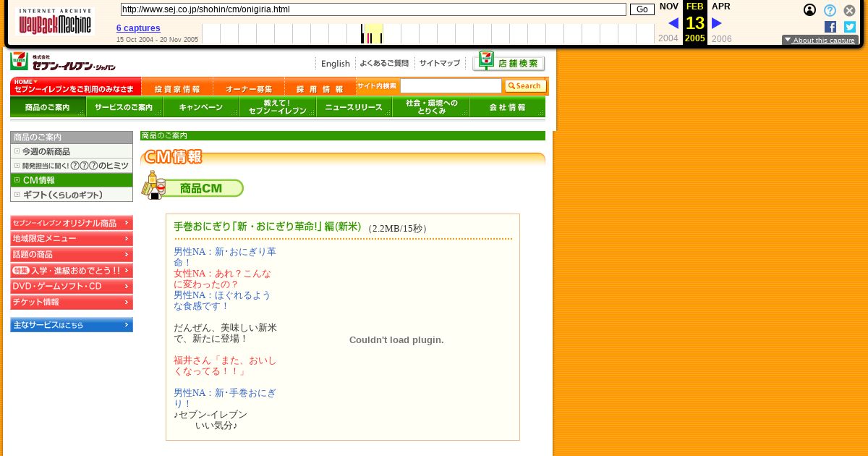
Task: Click the orange Search button
Action: (525, 86)
